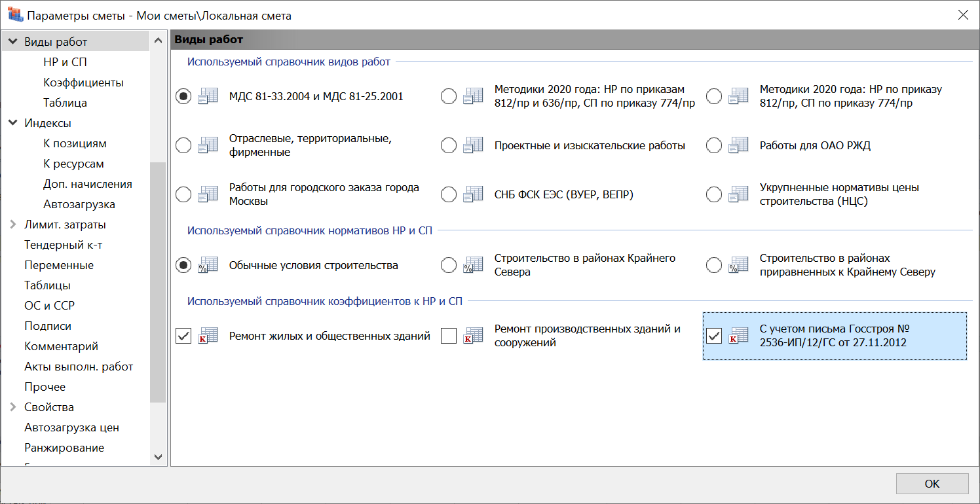980x504 pixels.
Task: Click the red K icon for Ремонт жилых зданий
Action: [x=207, y=336]
